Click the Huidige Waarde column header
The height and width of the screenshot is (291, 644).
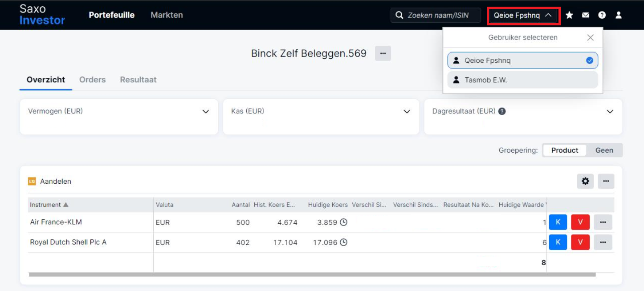coord(522,205)
